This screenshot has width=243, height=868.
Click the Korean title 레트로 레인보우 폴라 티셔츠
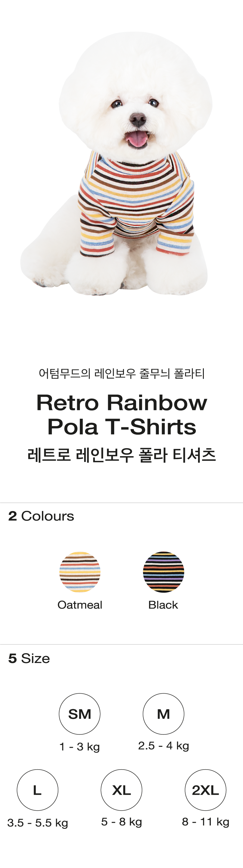122,455
